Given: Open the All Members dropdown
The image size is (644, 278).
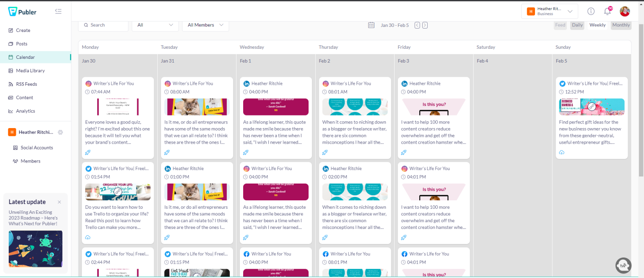Looking at the screenshot, I should [x=205, y=25].
